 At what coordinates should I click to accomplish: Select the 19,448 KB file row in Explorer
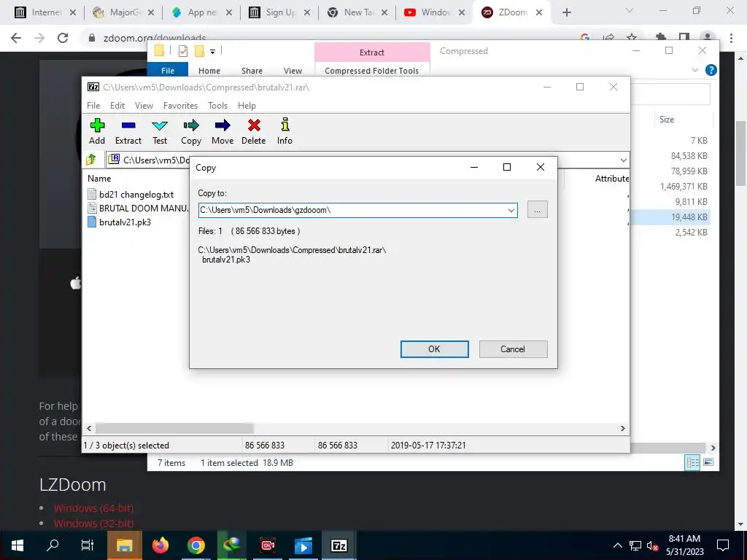coord(670,217)
